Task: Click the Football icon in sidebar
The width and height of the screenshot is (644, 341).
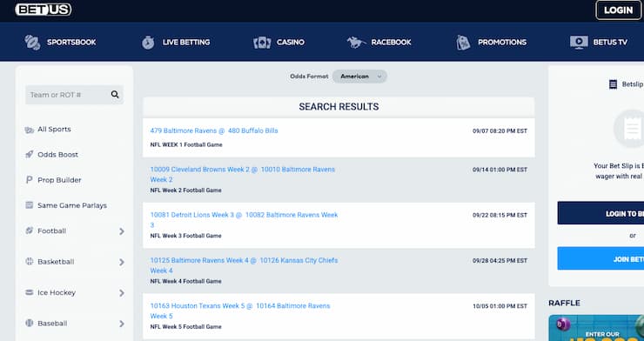Action: point(30,231)
